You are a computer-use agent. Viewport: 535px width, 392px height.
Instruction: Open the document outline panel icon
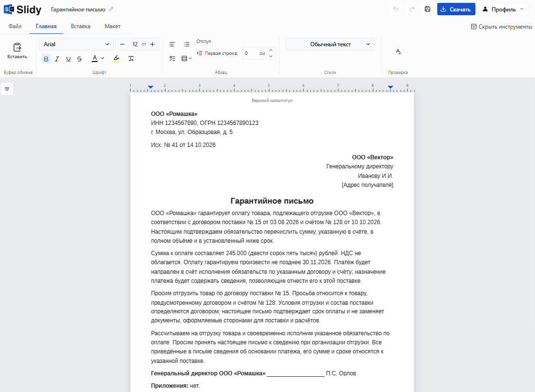7,89
